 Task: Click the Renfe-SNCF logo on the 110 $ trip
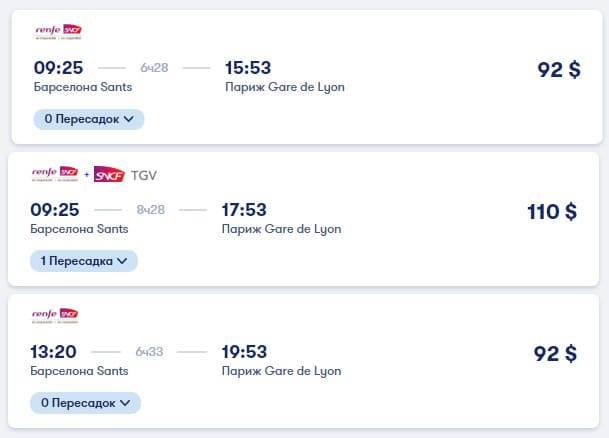point(55,174)
